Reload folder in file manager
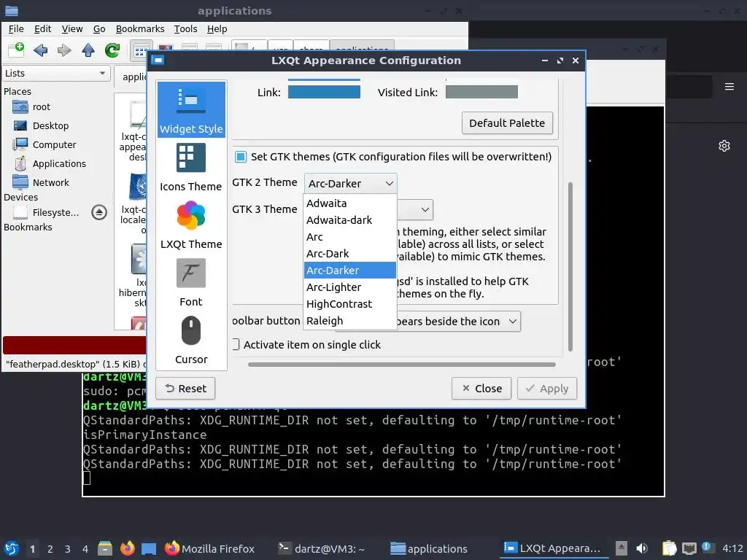Viewport: 747px width, 560px height. [112, 50]
